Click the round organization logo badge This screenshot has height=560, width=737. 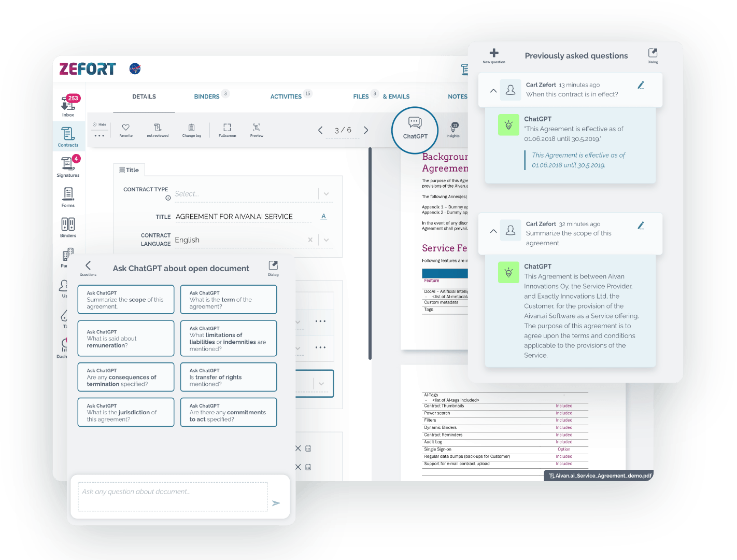pos(135,68)
